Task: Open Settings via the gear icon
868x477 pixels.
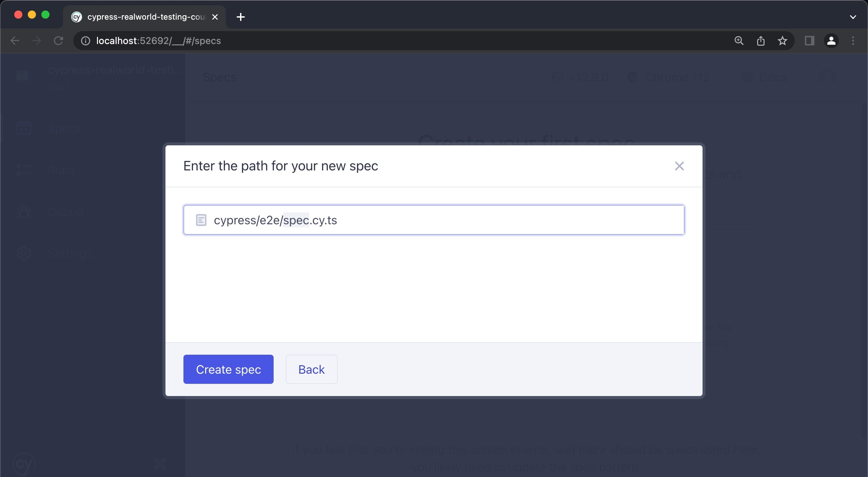Action: (x=23, y=253)
